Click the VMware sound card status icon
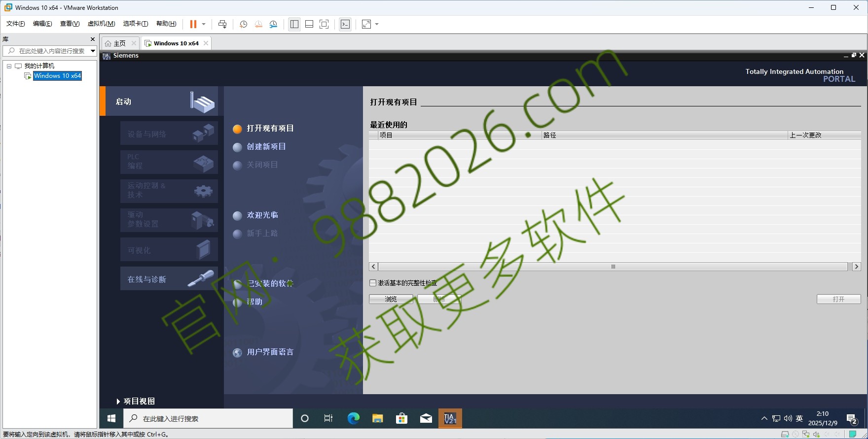Viewport: 868px width, 439px height. [x=816, y=434]
